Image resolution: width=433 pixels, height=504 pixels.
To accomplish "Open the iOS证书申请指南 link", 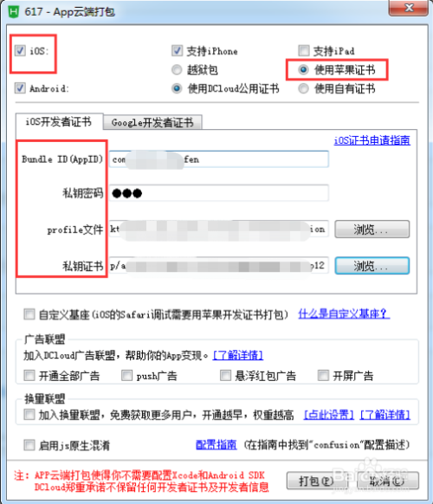I will coord(372,140).
